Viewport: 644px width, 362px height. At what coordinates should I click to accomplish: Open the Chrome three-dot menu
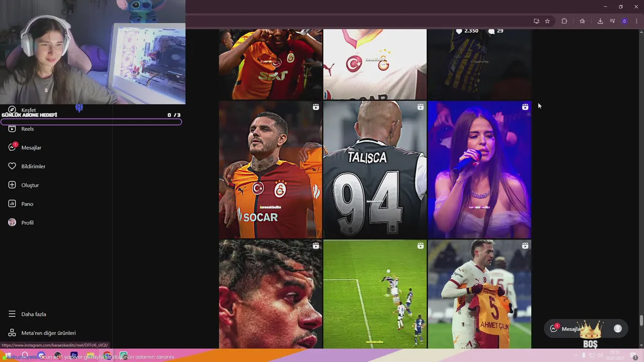(636, 21)
